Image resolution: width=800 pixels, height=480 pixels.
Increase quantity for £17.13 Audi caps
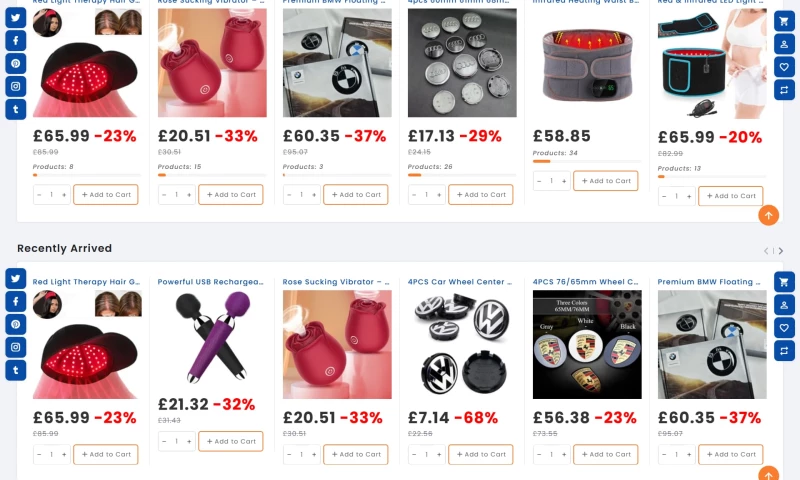click(x=439, y=195)
